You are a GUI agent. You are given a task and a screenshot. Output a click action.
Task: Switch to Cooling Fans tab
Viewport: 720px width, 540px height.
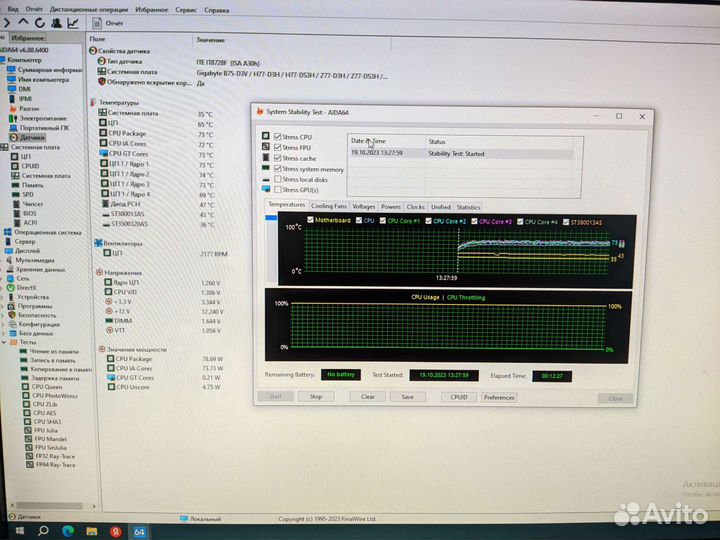point(329,206)
